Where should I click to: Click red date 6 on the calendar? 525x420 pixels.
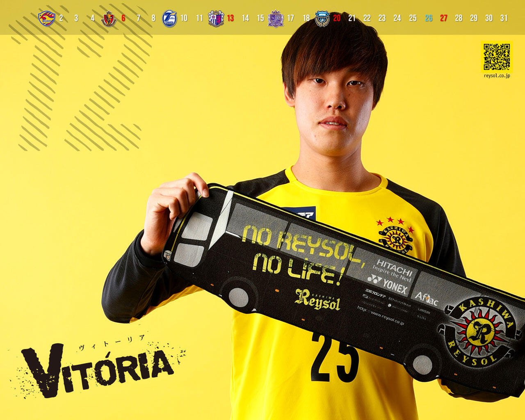123,18
